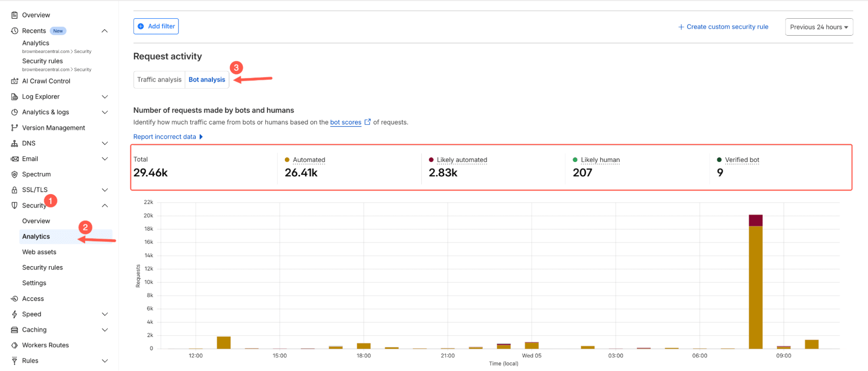Screen dimensions: 868x371
Task: Click the 26.41k Automated value
Action: (301, 173)
